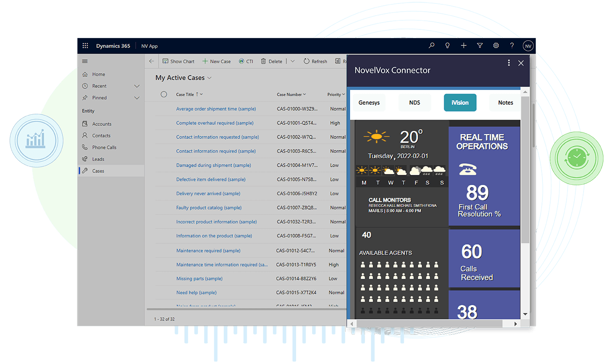Open the Complete overhaul required case
The width and height of the screenshot is (613, 364).
215,123
